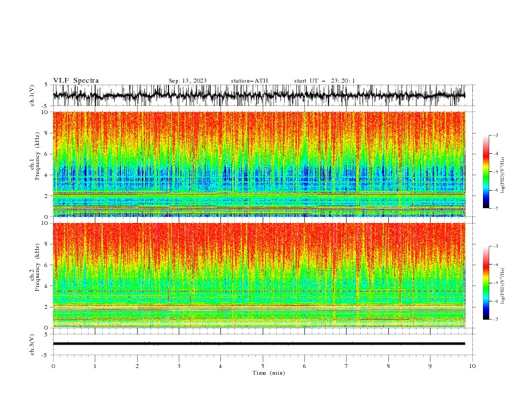The width and height of the screenshot is (532, 411).
Task: Click the ch.2 color bar "-5" label
Action: tap(496, 283)
